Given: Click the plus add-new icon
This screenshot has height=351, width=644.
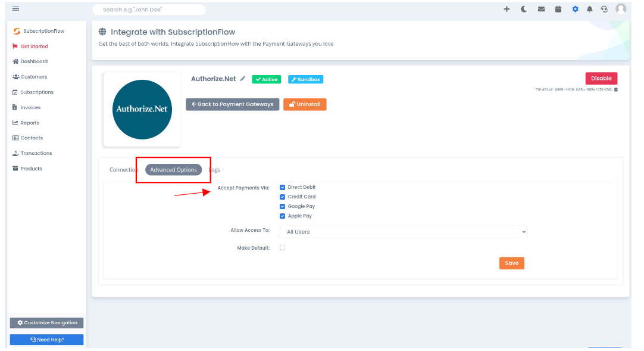Looking at the screenshot, I should coord(507,9).
